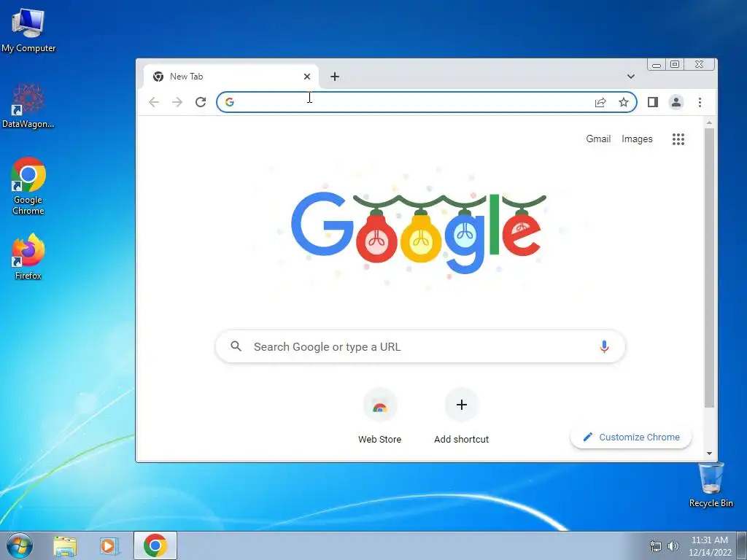Select the Google Chrome desktop shortcut
747x560 pixels.
click(28, 186)
